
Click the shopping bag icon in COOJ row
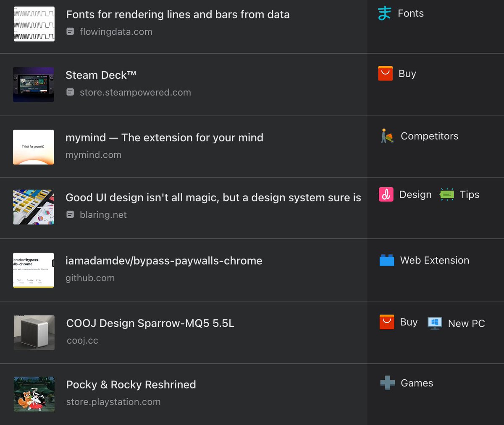(x=387, y=322)
